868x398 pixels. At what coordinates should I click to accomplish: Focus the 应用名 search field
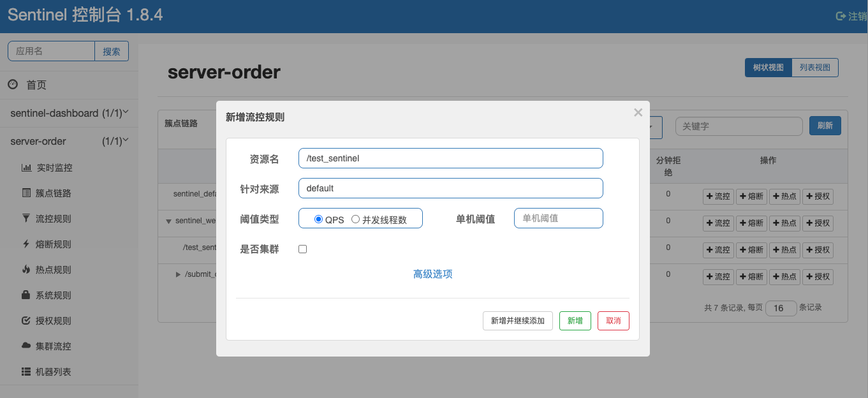click(x=51, y=51)
